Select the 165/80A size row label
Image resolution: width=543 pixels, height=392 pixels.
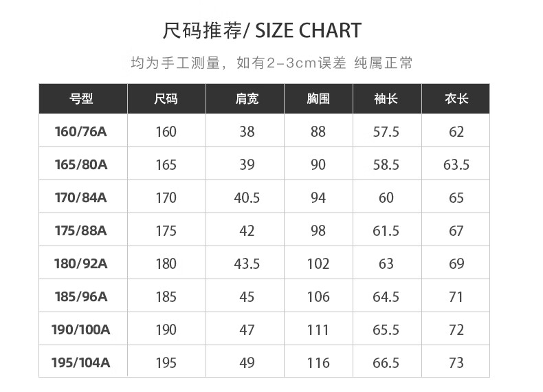[80, 164]
